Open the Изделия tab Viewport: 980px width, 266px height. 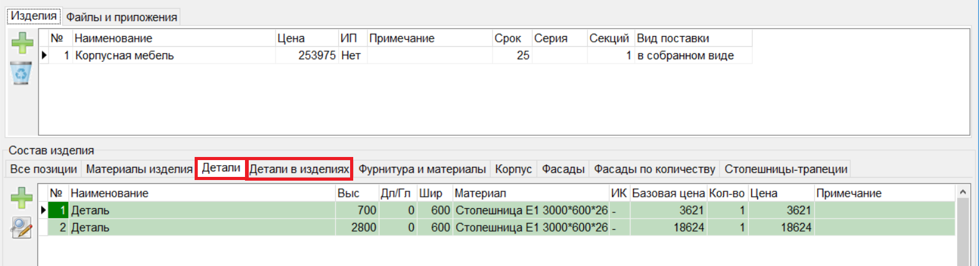pyautogui.click(x=34, y=16)
